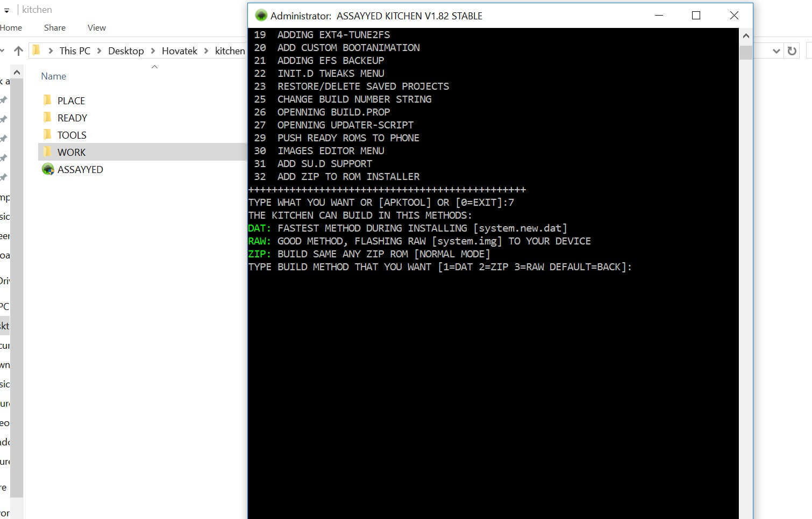Viewport: 812px width, 519px height.
Task: Open the READY folder
Action: click(x=72, y=118)
